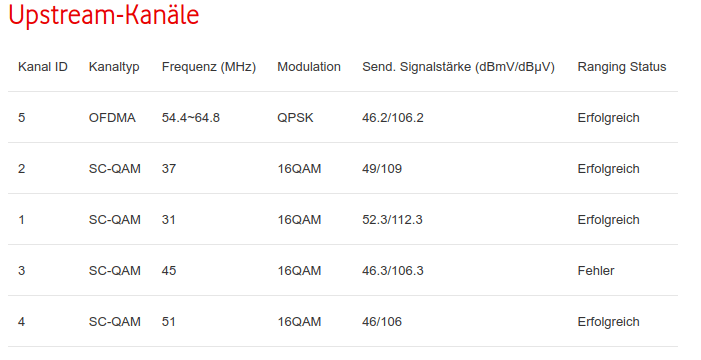The image size is (701, 360).
Task: Select frequency 45 in channel 3 row
Action: point(169,271)
